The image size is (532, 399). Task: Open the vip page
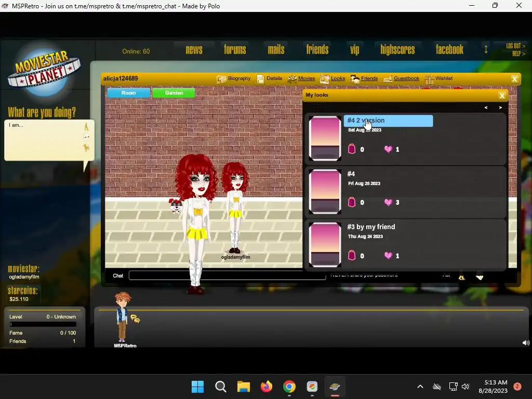click(x=354, y=50)
